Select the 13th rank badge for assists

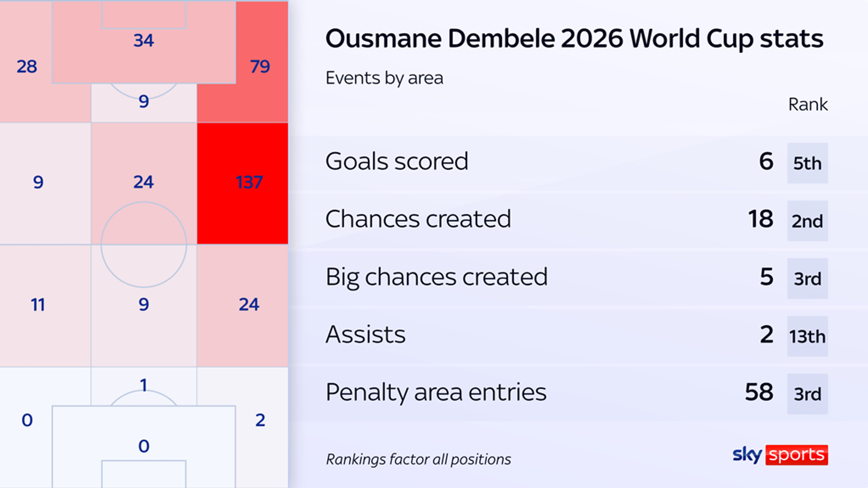(x=807, y=336)
